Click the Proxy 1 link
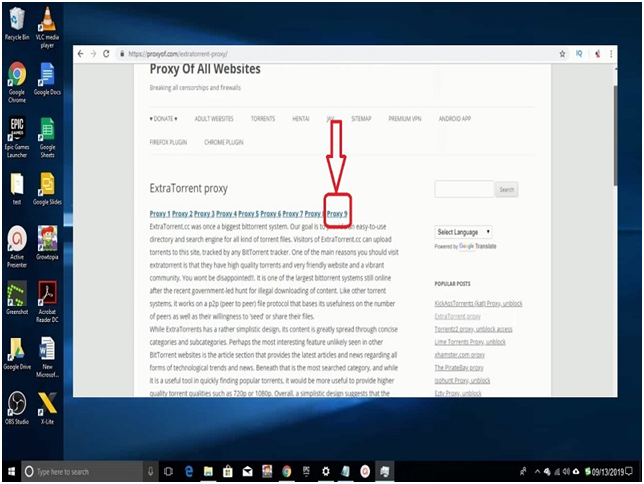 tap(160, 214)
